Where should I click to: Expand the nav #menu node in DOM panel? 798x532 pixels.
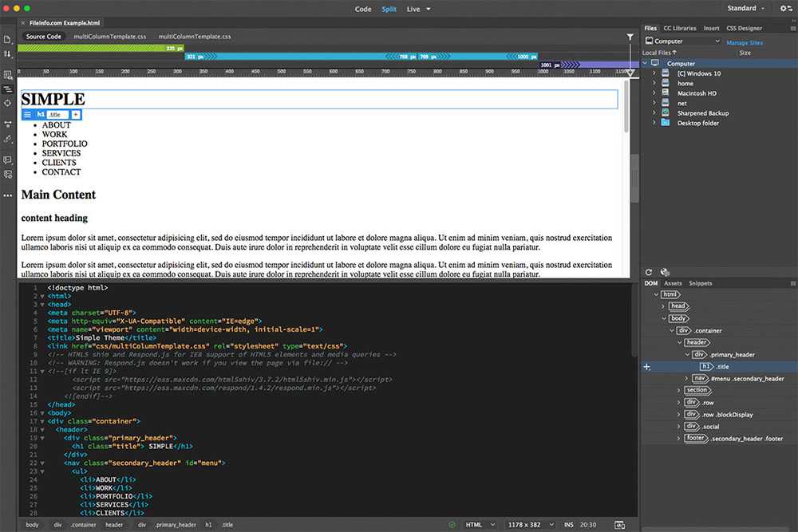686,378
